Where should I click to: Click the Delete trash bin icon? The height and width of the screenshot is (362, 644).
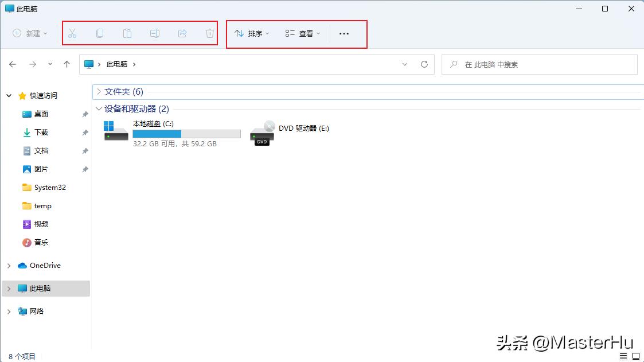pyautogui.click(x=210, y=33)
